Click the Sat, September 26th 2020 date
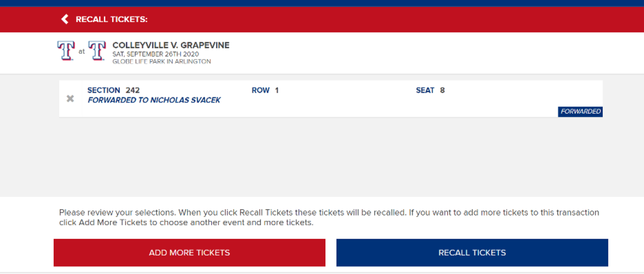The image size is (644, 274). click(x=155, y=54)
